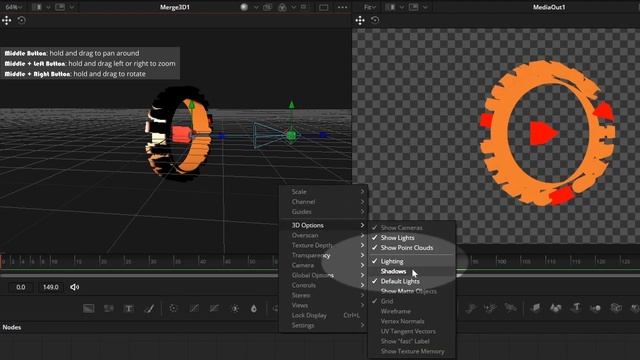Mute audio with the speaker icon
The image size is (640, 360).
[74, 287]
